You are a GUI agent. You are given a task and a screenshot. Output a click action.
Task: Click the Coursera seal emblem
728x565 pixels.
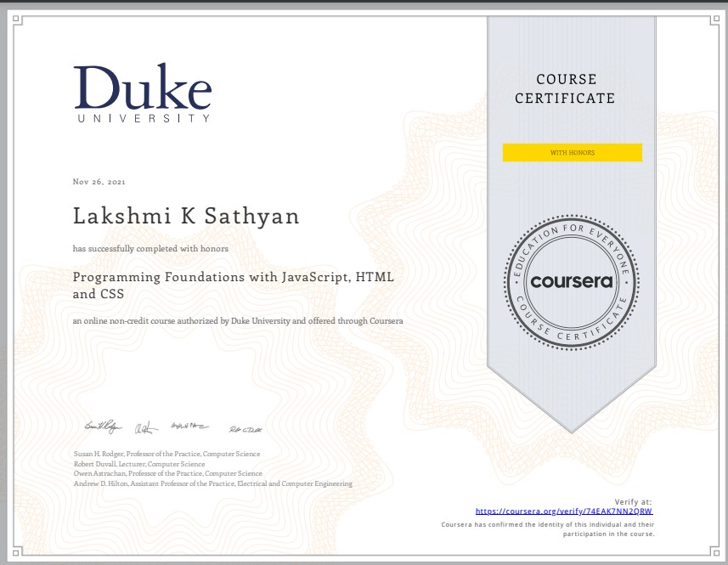pyautogui.click(x=571, y=282)
